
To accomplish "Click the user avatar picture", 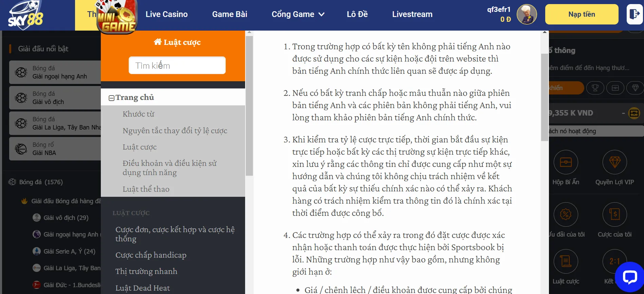I will 527,14.
